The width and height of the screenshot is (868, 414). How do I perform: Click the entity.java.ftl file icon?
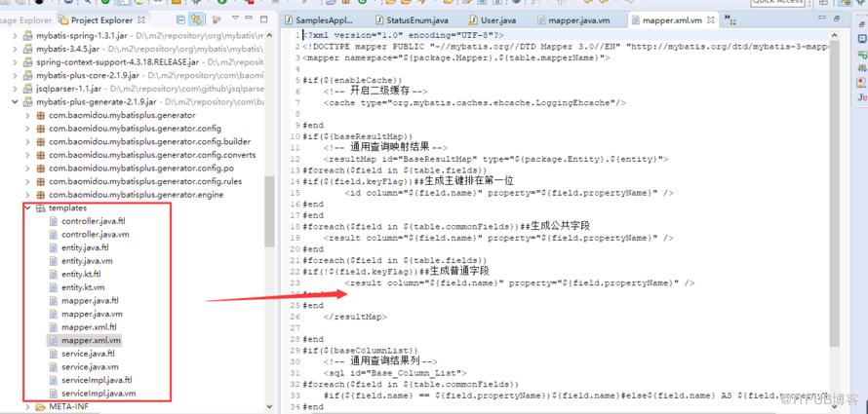tap(53, 247)
